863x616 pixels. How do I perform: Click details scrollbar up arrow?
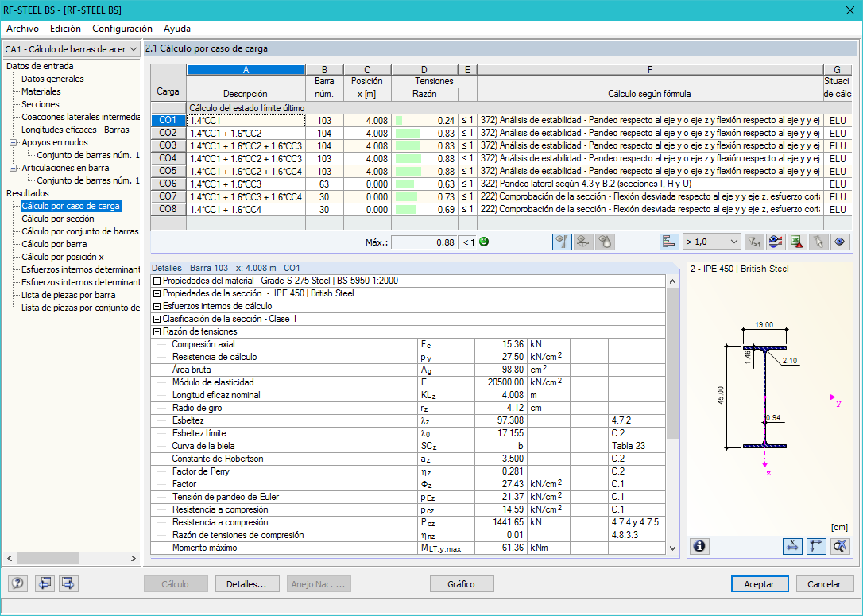672,281
